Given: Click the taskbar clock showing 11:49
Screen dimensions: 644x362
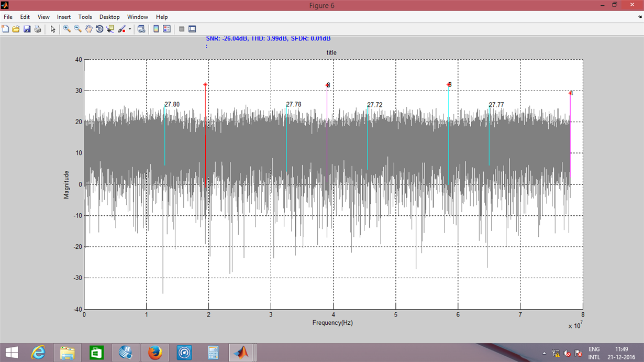Looking at the screenshot, I should click(x=621, y=349).
